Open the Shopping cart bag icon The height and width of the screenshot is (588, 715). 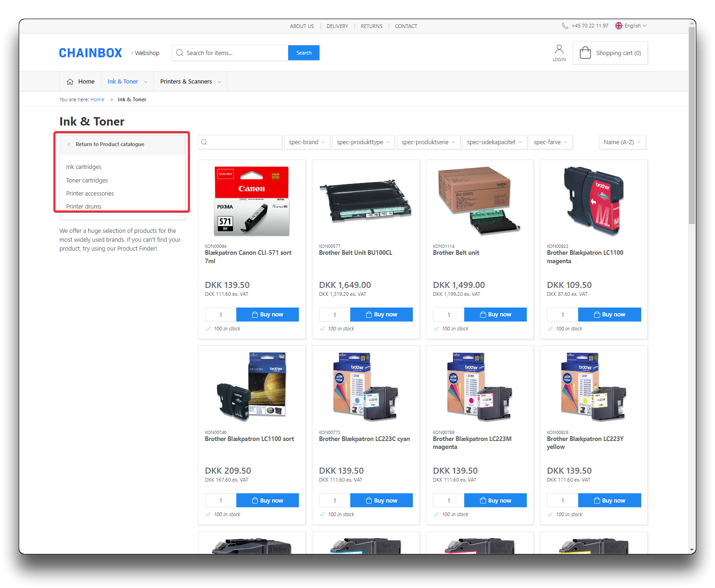point(585,53)
